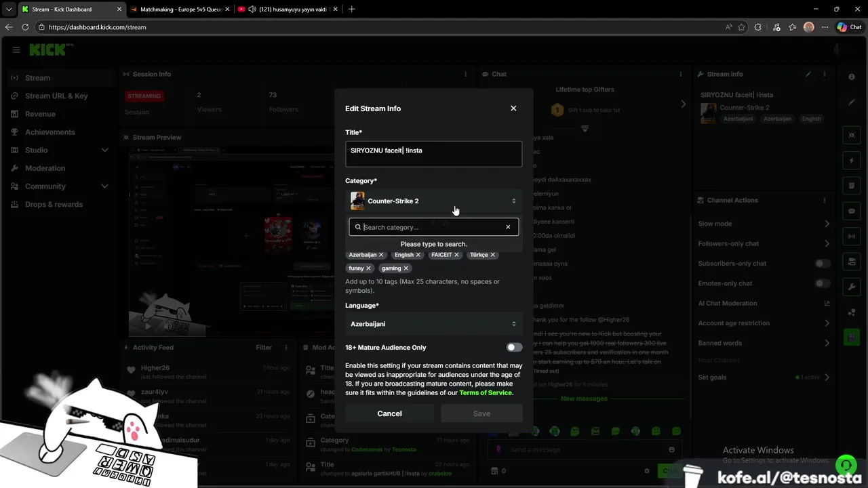Click the chat bubble icon in right rail
Screen dimensions: 868x488
pyautogui.click(x=852, y=211)
